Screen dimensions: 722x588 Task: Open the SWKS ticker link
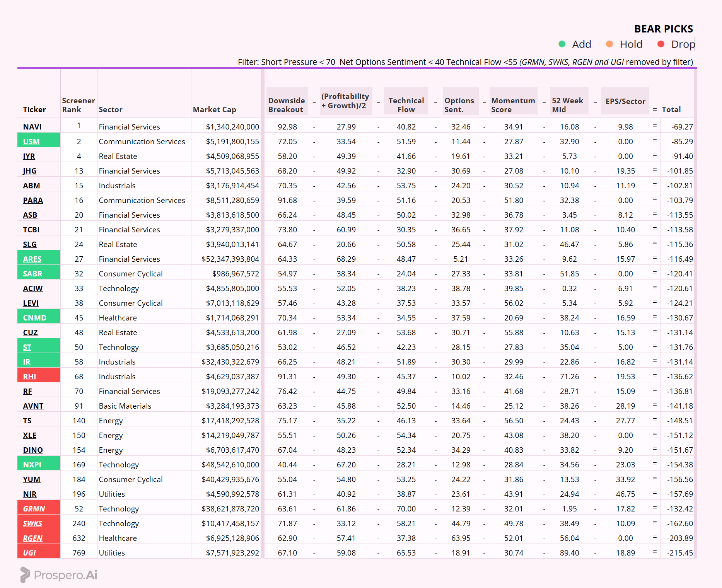pos(32,523)
